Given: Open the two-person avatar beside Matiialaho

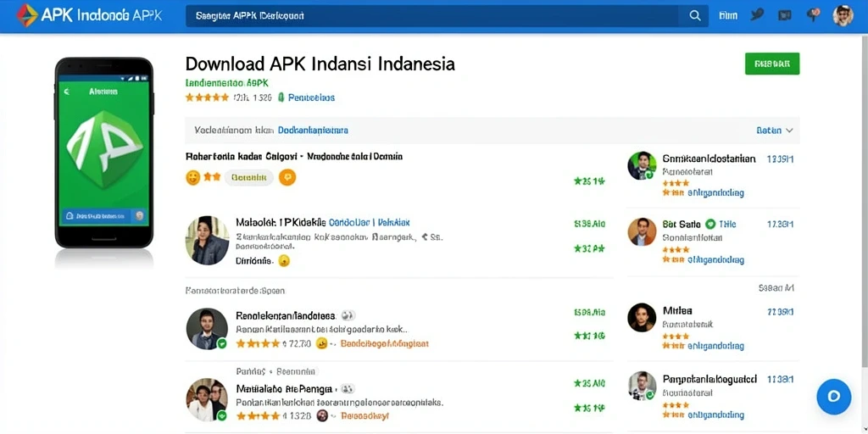Looking at the screenshot, I should pyautogui.click(x=207, y=400).
